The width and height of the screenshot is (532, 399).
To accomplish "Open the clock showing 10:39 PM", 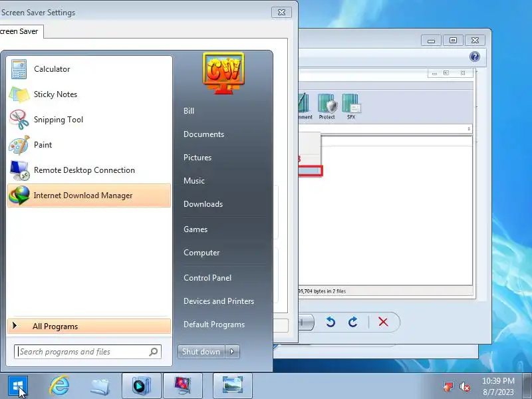I will point(498,386).
